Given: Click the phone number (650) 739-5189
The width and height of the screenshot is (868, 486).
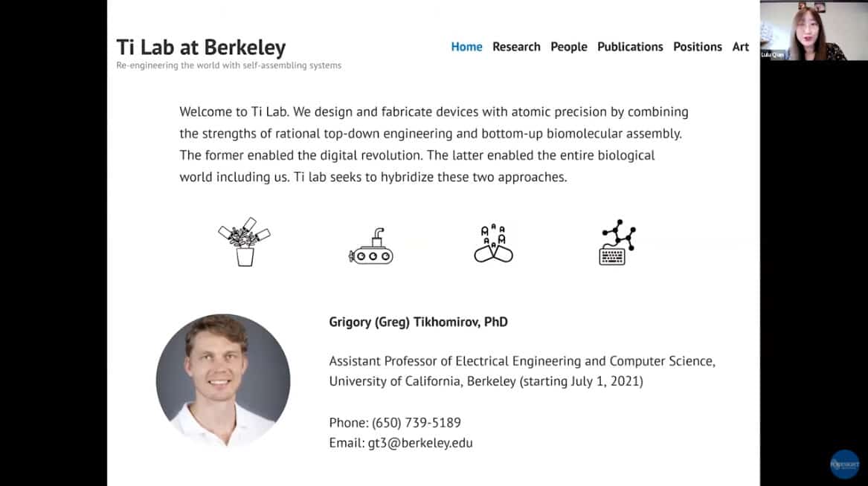Looking at the screenshot, I should click(x=417, y=423).
